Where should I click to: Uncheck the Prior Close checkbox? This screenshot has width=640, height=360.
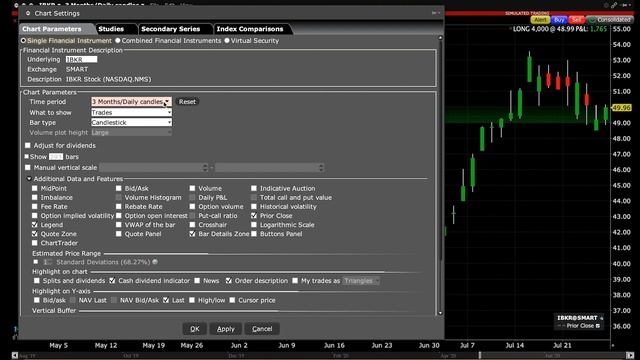click(254, 216)
